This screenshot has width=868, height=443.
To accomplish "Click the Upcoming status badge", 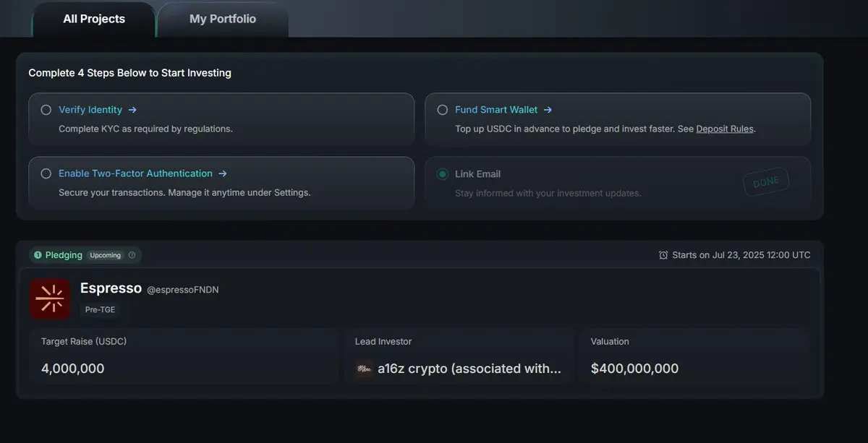I will 106,255.
